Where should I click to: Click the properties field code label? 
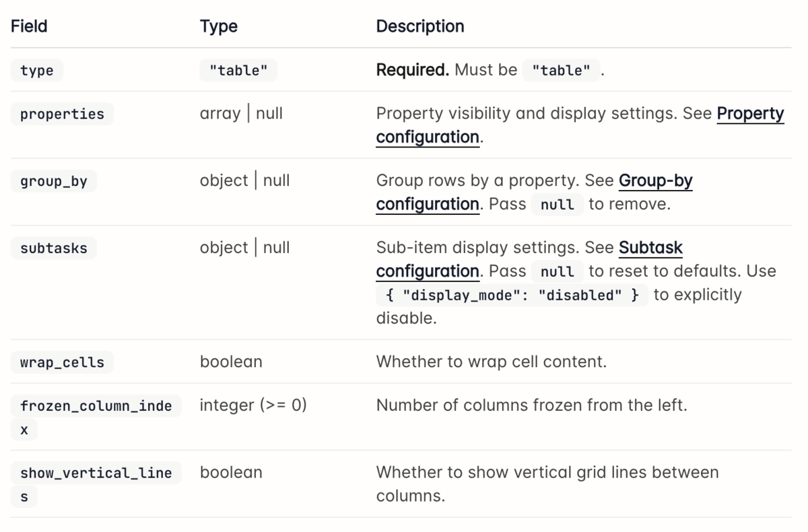[62, 114]
